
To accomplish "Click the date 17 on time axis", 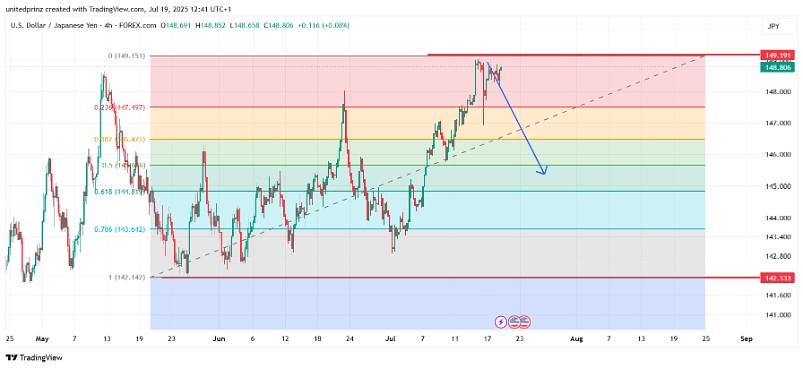I will pos(488,338).
